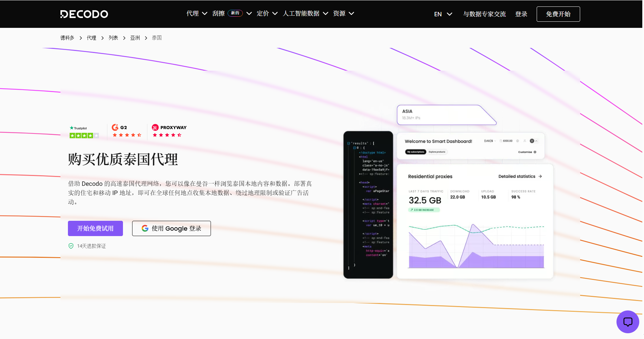Image resolution: width=644 pixels, height=339 pixels.
Task: Click the 使用 Google 登录 button
Action: pyautogui.click(x=172, y=229)
